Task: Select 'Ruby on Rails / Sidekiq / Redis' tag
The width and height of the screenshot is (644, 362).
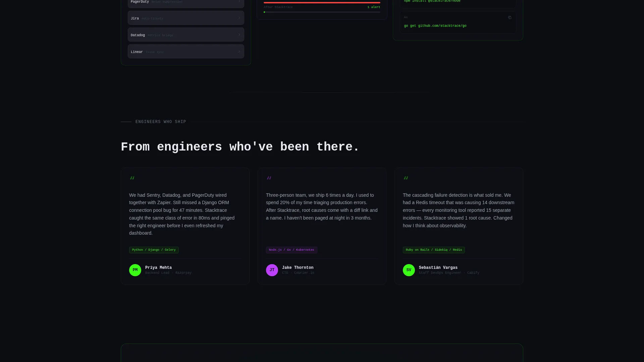Action: pyautogui.click(x=434, y=250)
